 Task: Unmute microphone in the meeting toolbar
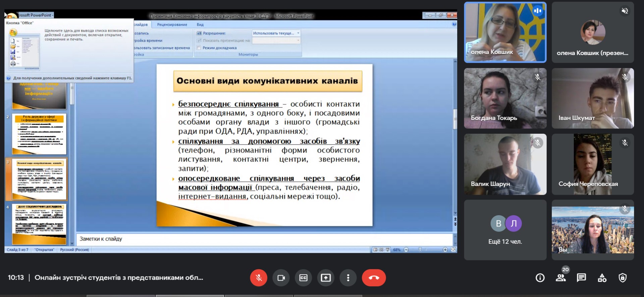point(259,278)
